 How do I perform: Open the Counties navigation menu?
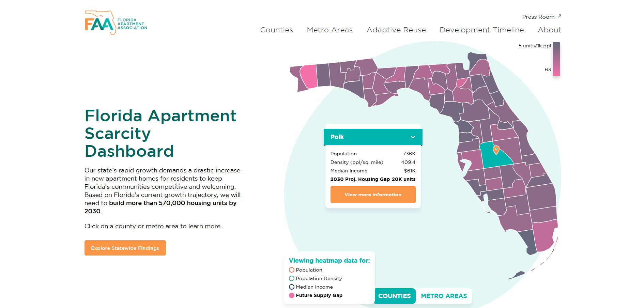276,30
